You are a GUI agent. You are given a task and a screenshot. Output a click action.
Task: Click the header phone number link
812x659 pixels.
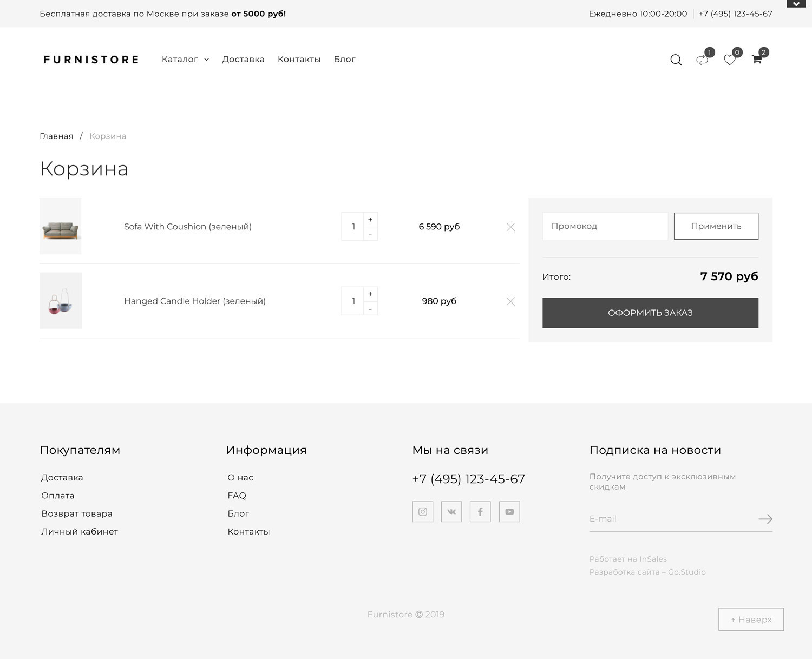click(735, 14)
